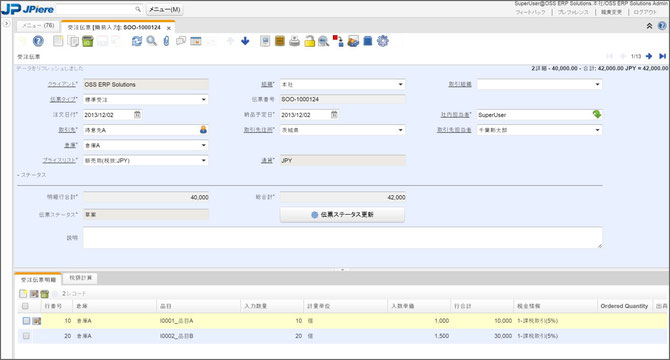Check the checkbox for line 10

(x=26, y=321)
